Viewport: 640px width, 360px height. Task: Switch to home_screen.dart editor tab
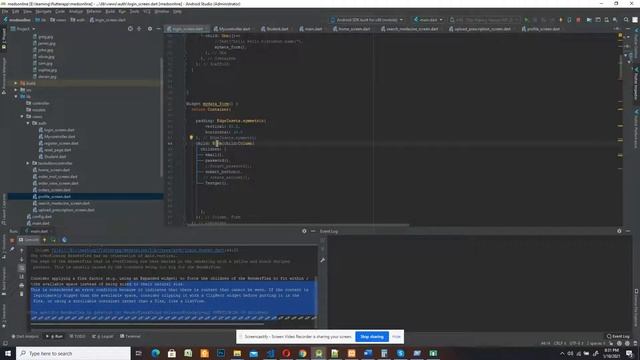pyautogui.click(x=351, y=29)
